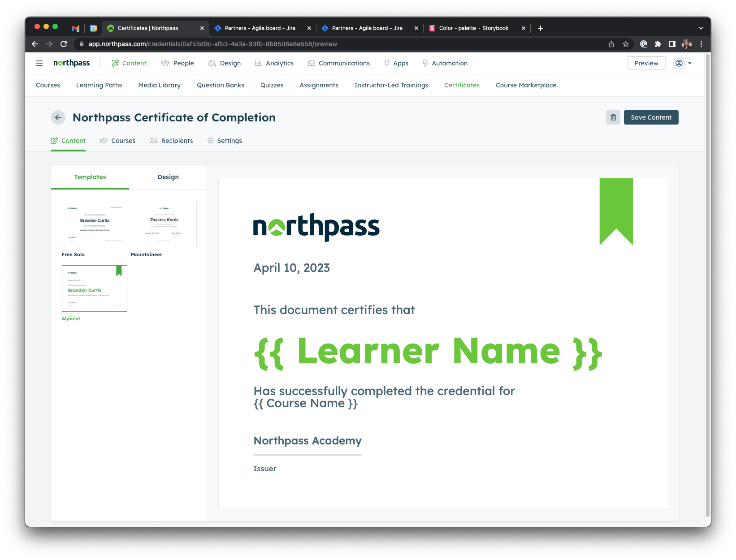The image size is (736, 560).
Task: Navigate to Course Marketplace
Action: (526, 85)
